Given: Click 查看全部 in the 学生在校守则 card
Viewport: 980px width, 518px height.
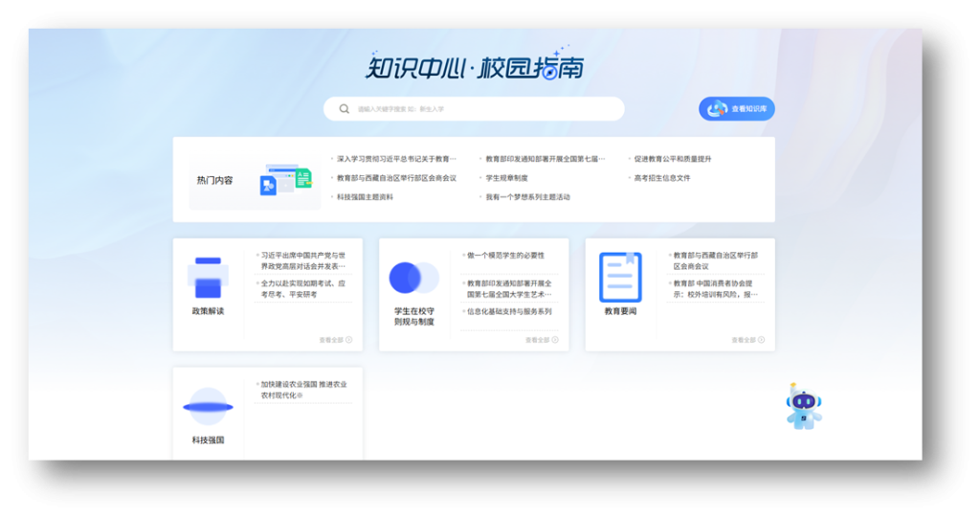Looking at the screenshot, I should [542, 340].
